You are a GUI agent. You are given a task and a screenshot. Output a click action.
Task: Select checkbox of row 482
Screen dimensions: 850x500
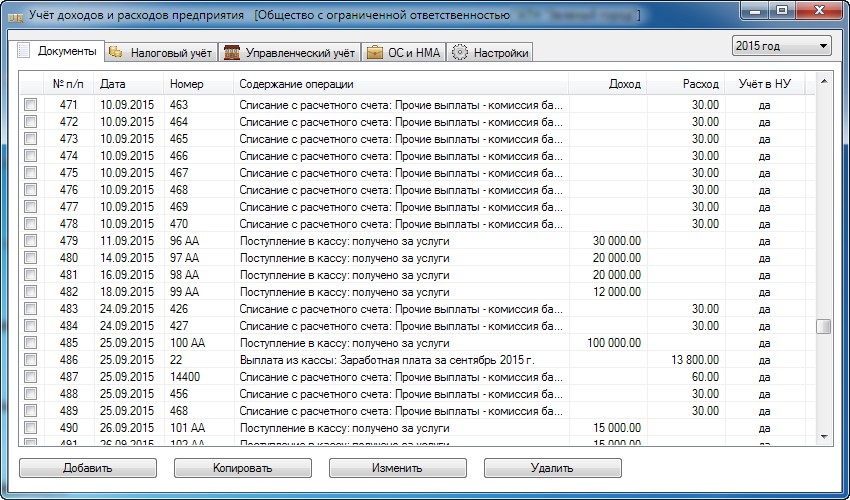click(x=30, y=292)
